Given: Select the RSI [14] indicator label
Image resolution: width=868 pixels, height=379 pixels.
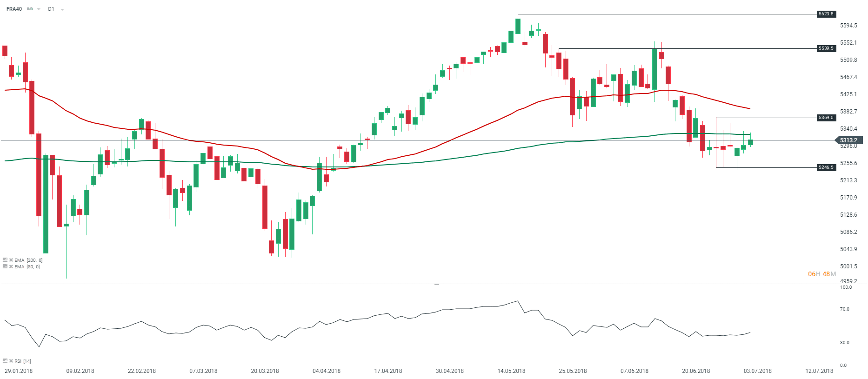Looking at the screenshot, I should point(23,361).
